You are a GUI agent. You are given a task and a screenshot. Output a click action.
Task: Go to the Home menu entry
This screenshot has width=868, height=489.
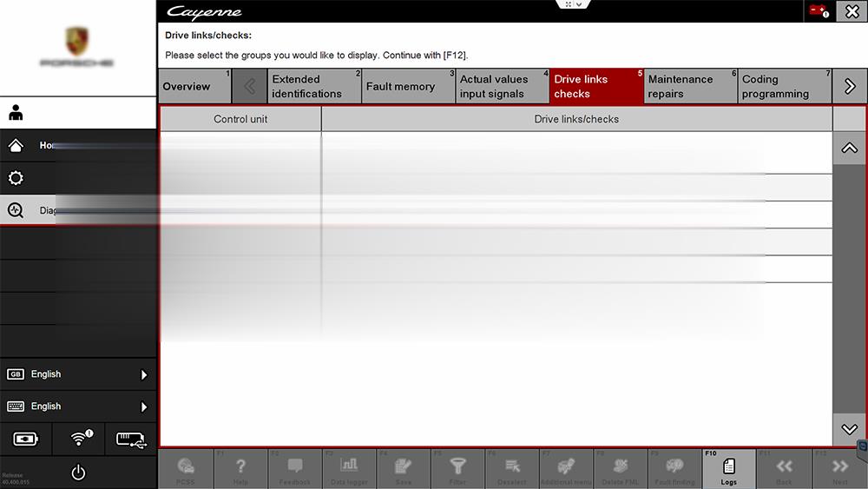point(78,146)
